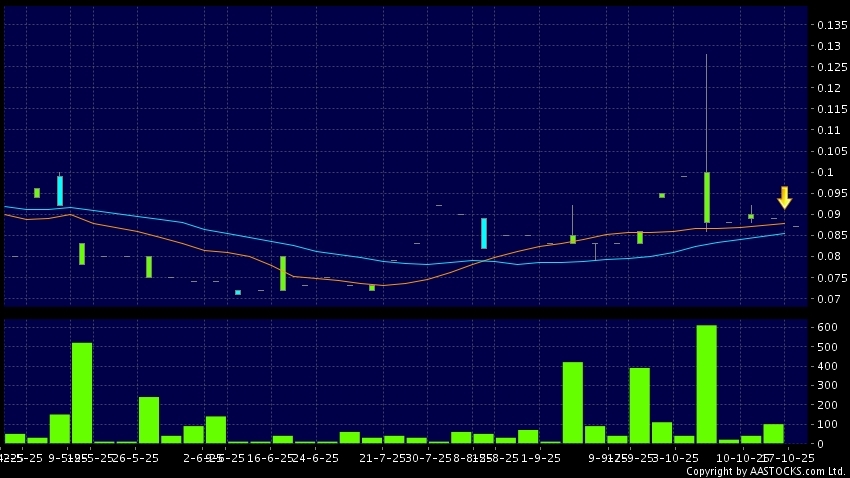Click the yellow down arrow marker

coord(784,197)
